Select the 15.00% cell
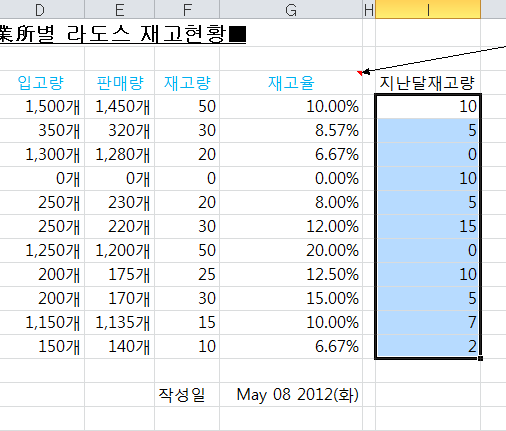Image resolution: width=506 pixels, height=431 pixels. (x=291, y=299)
